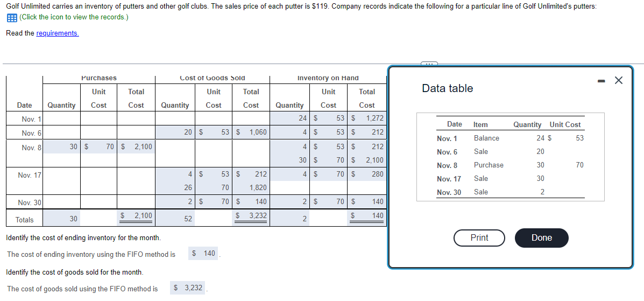
Task: Click 'Purchase' item in Data table
Action: pos(489,165)
